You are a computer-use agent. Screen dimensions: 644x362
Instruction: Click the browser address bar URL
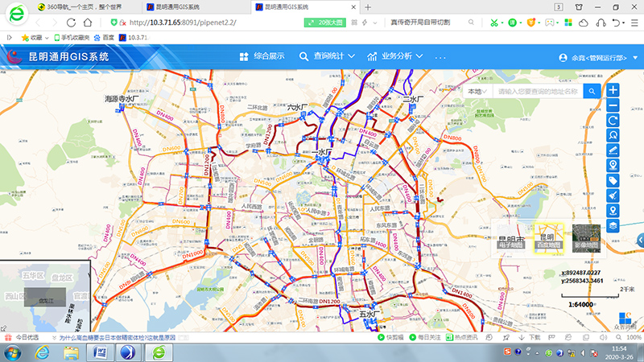coord(183,23)
